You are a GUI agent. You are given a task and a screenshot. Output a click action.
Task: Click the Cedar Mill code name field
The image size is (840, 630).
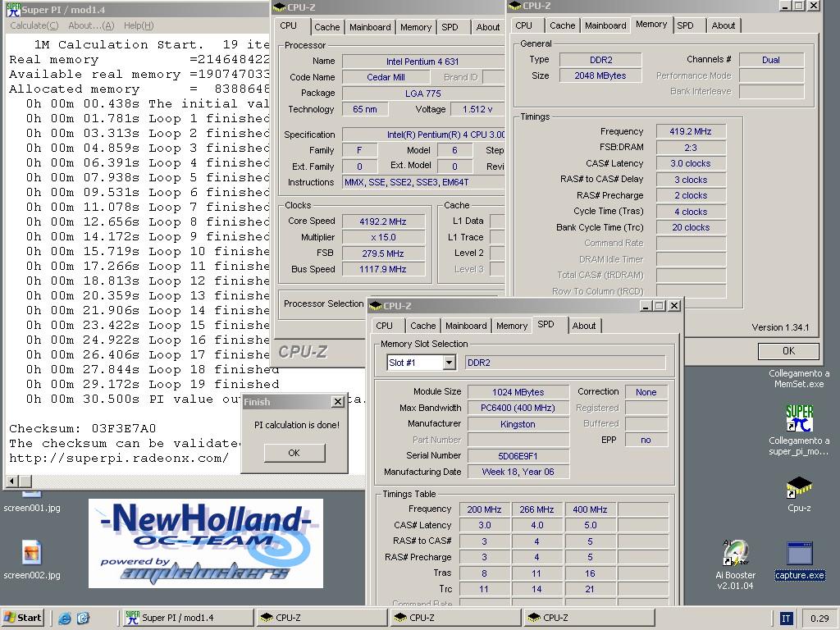386,77
